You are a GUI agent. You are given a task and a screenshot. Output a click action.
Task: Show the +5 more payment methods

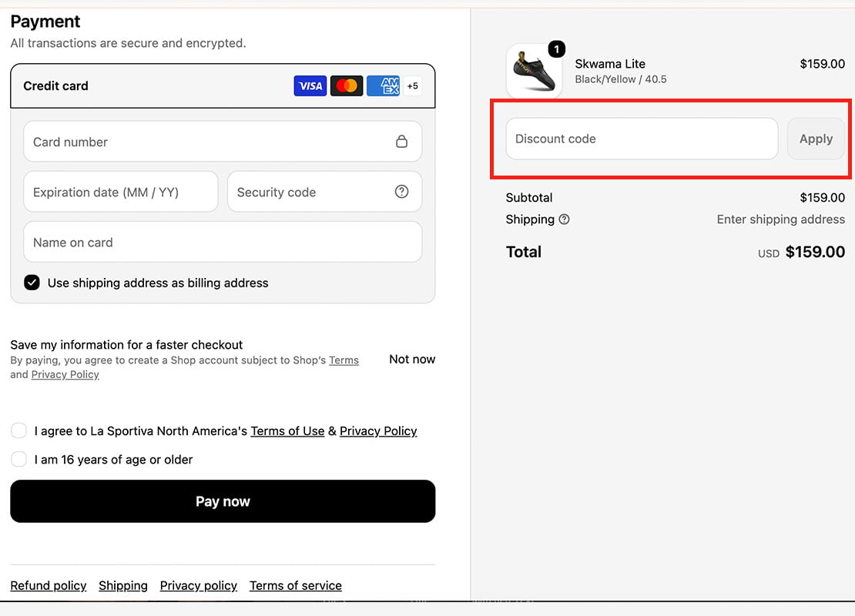[413, 85]
